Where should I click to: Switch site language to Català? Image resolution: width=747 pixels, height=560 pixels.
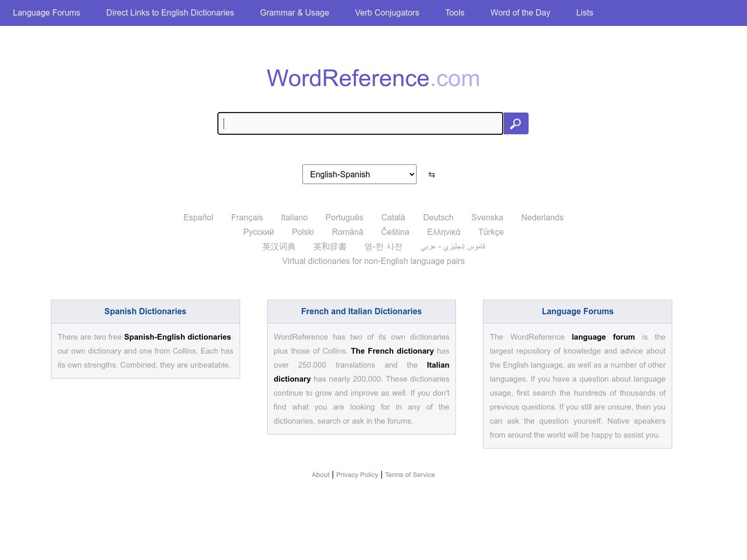[393, 217]
